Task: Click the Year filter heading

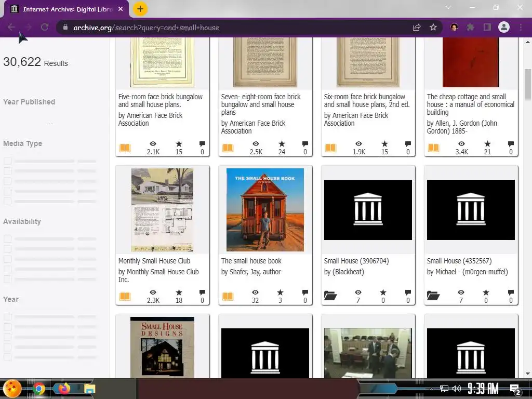Action: 11,299
